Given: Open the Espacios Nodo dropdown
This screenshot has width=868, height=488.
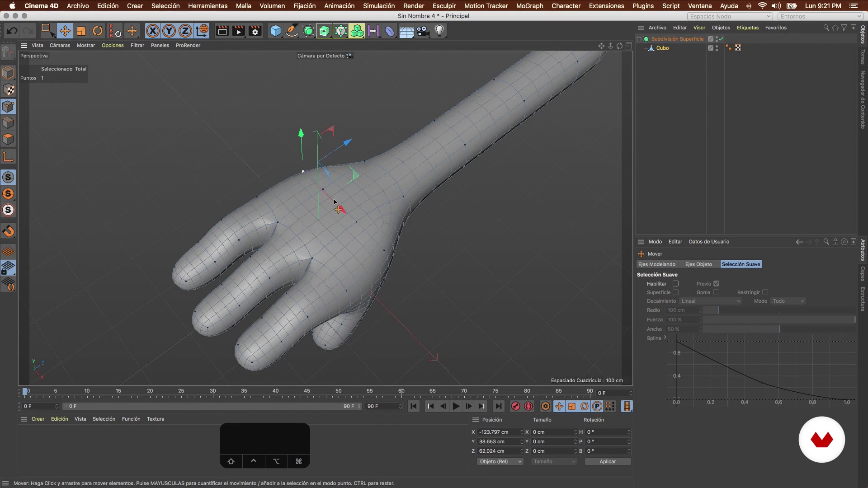Looking at the screenshot, I should click(730, 16).
